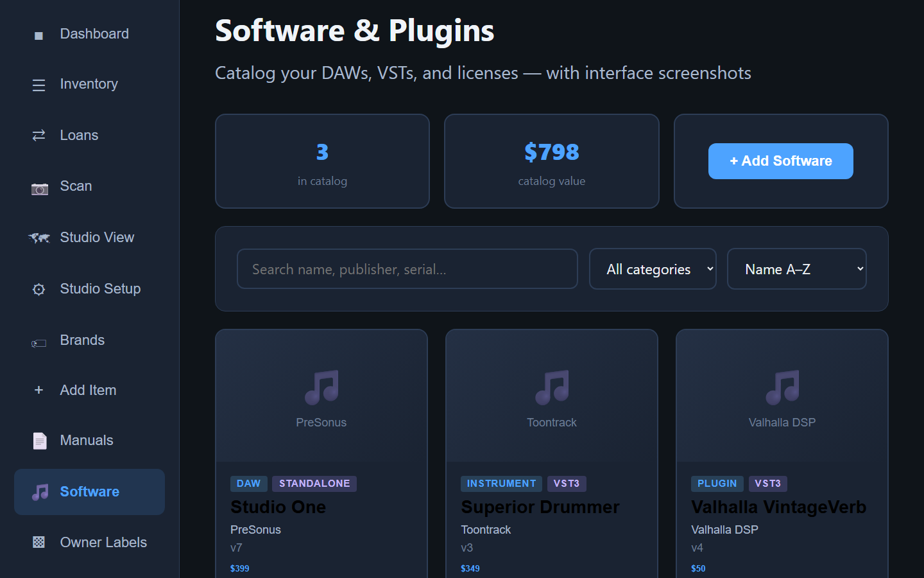The image size is (924, 578).
Task: Open the All categories dropdown
Action: (653, 269)
